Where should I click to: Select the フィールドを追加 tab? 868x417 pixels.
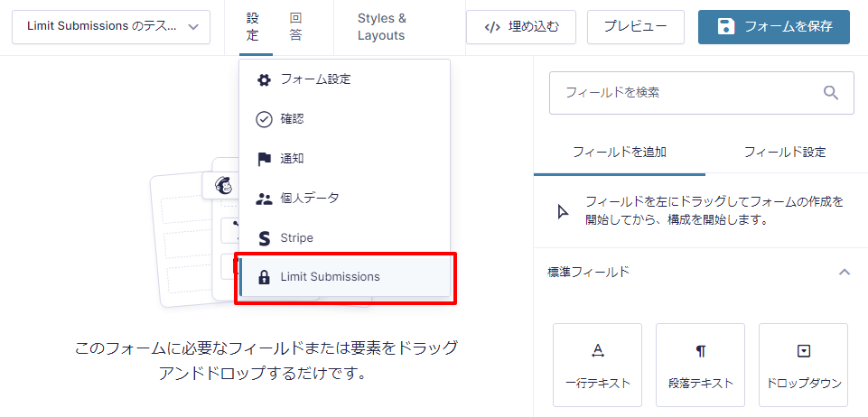[x=620, y=152]
